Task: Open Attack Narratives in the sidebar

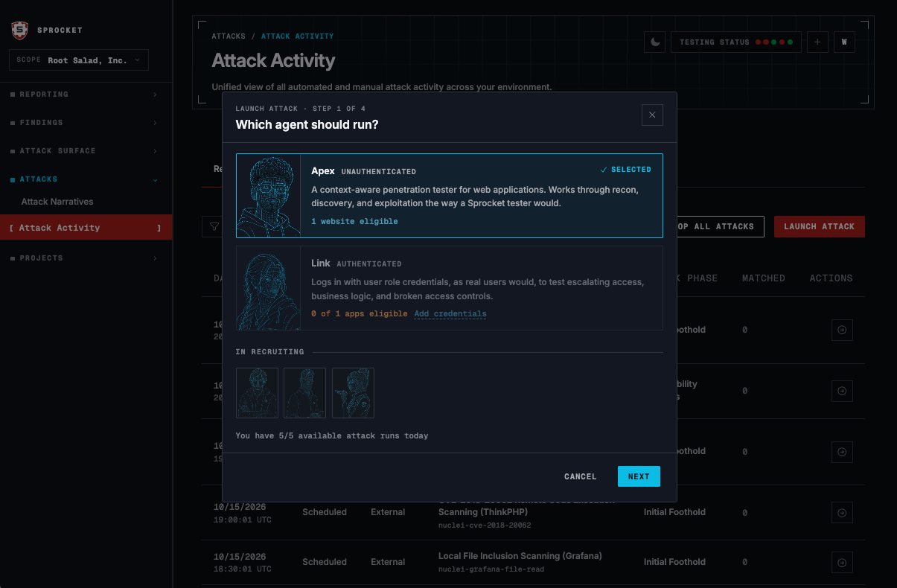Action: coord(57,202)
